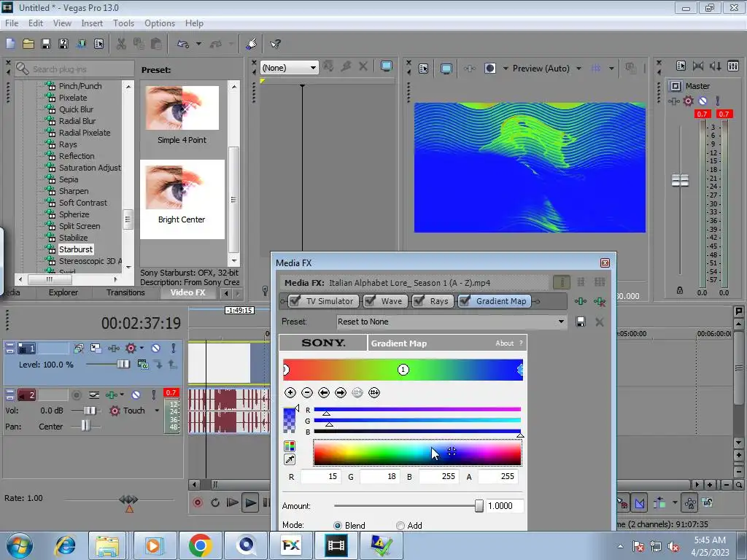Add a gradient control point with plus icon
The width and height of the screenshot is (747, 560).
click(290, 393)
